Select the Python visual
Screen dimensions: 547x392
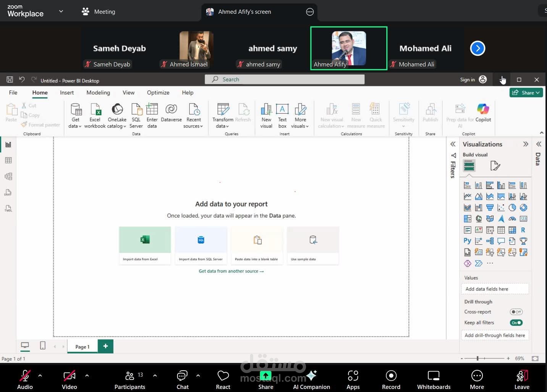tap(467, 241)
